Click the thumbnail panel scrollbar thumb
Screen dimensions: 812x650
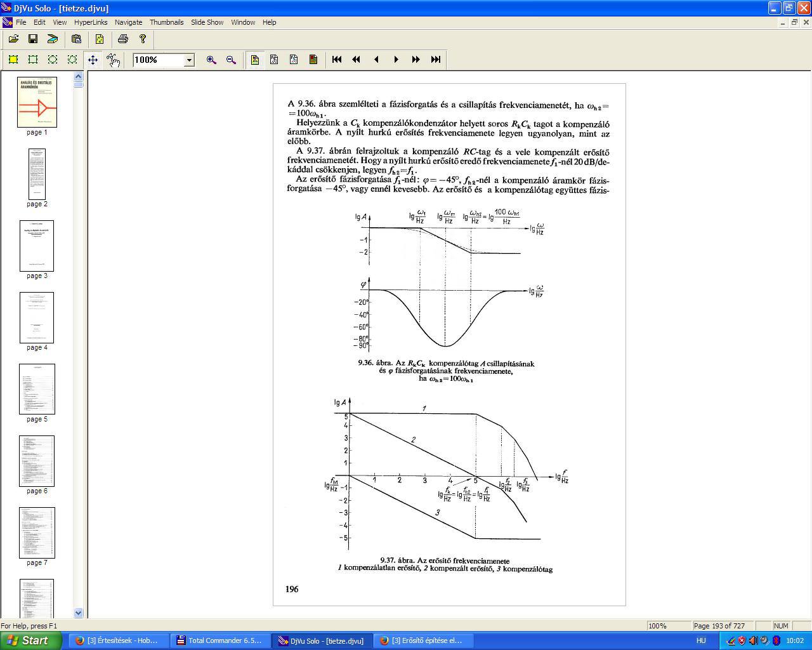point(79,84)
